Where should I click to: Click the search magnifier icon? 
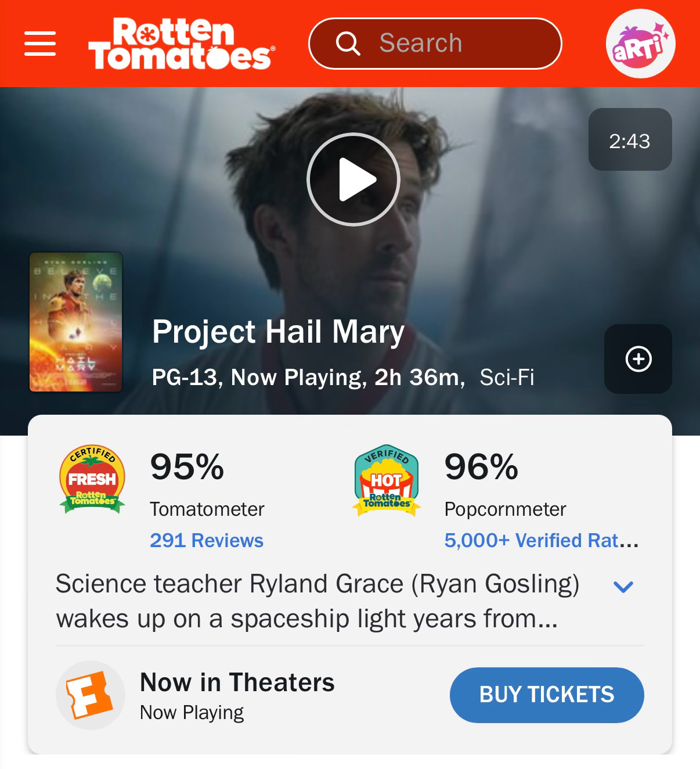click(x=348, y=44)
